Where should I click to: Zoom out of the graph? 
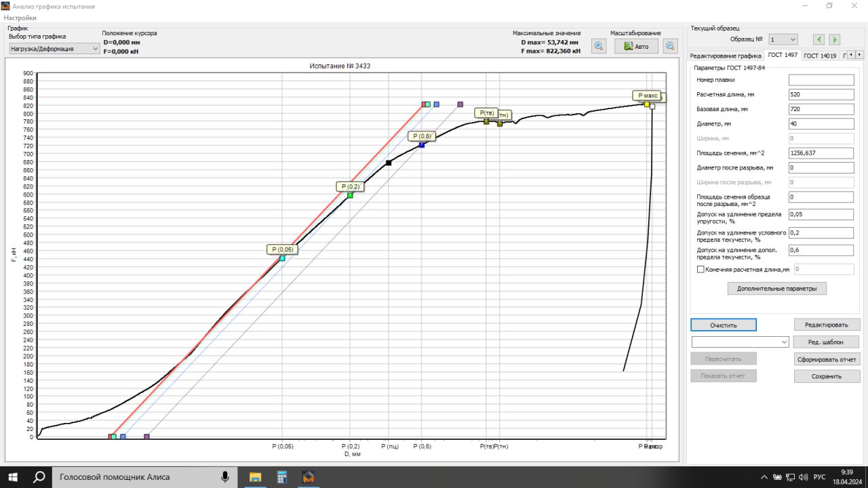tap(670, 46)
